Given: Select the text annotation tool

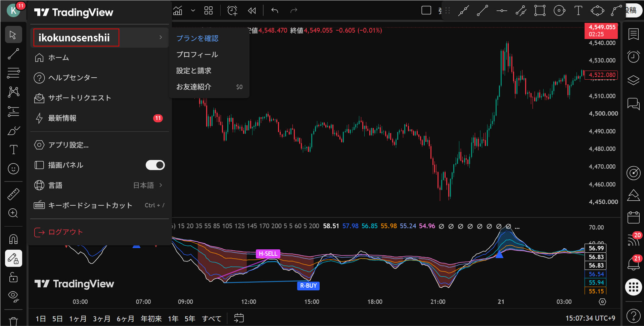Looking at the screenshot, I should pos(13,150).
